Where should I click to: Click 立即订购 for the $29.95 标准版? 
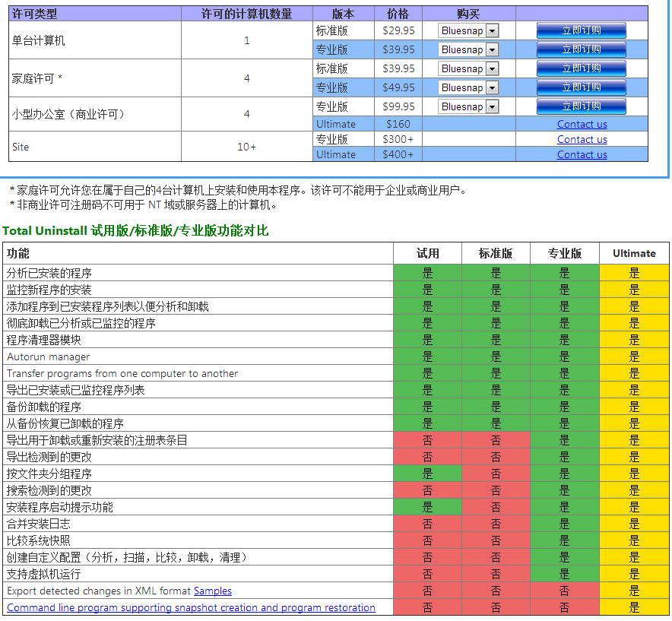coord(582,30)
